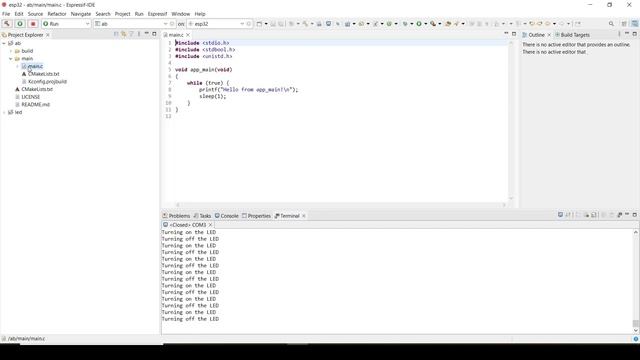
Task: Click the External Tools icon
Action: [x=433, y=24]
